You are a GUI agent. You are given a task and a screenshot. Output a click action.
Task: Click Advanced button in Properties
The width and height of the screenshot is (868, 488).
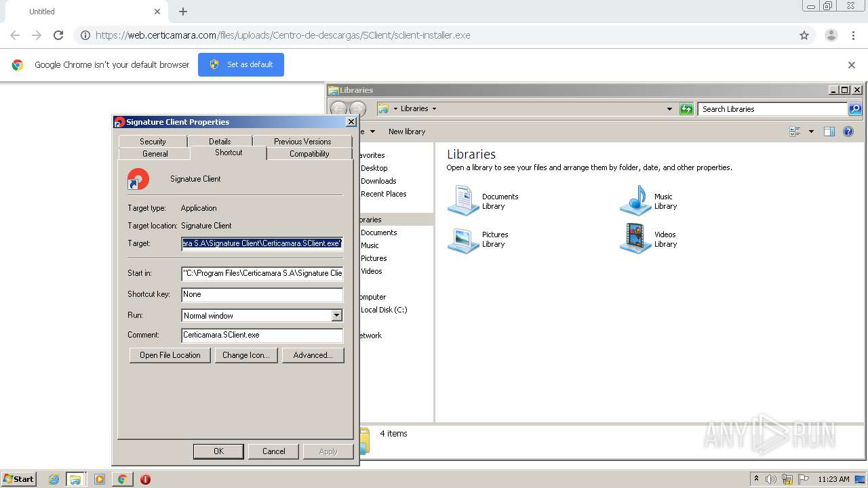313,355
